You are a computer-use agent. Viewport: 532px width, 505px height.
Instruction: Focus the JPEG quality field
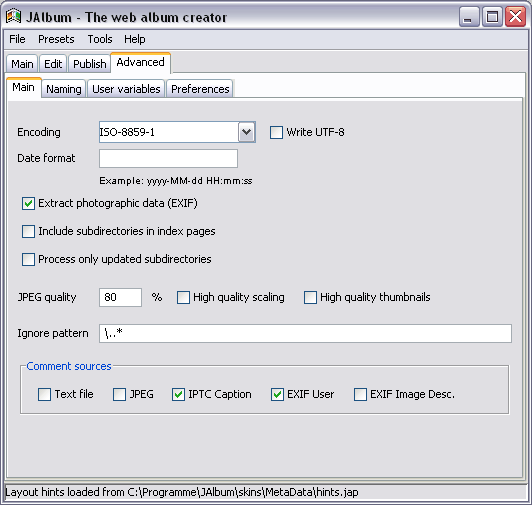[x=120, y=297]
